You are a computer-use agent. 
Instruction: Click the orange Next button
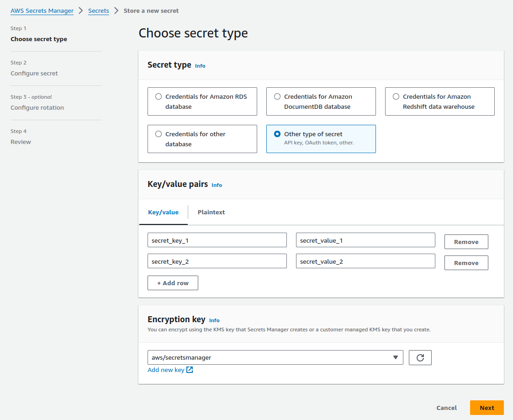487,408
